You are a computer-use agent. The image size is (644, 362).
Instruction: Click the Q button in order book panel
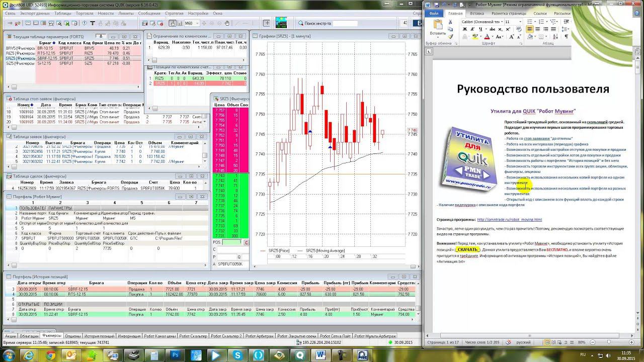[x=239, y=257]
